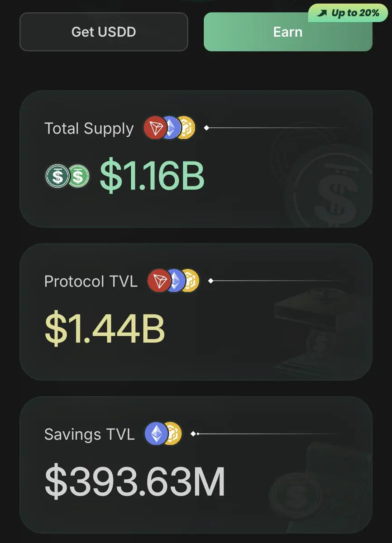The image size is (392, 543).
Task: Click the $1.44B protocol TVL value
Action: pos(105,329)
